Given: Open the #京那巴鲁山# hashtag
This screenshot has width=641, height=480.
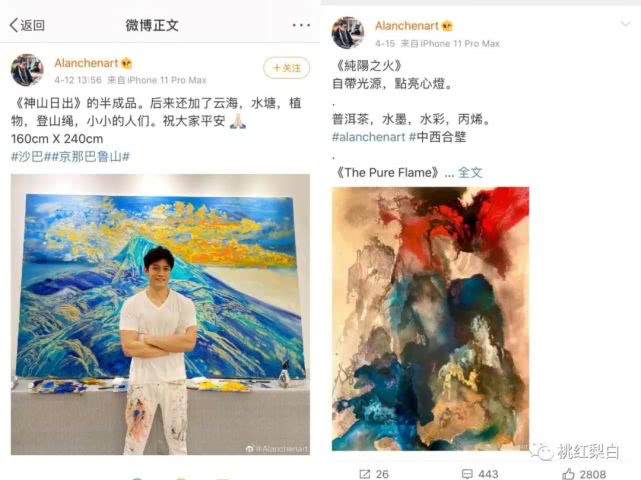Looking at the screenshot, I should click(87, 157).
